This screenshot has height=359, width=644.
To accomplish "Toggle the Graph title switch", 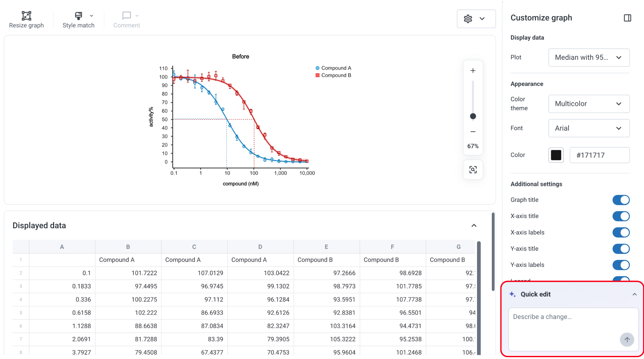I will click(x=621, y=200).
